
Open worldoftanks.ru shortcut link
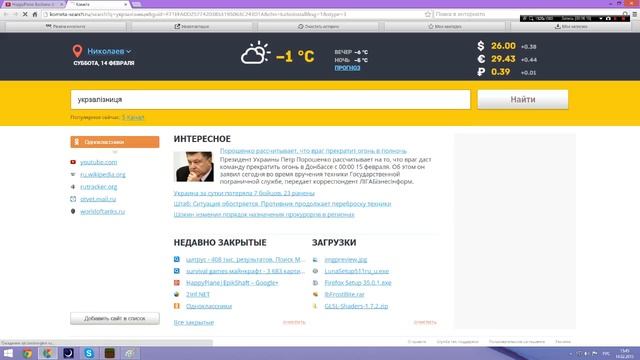[x=102, y=211]
